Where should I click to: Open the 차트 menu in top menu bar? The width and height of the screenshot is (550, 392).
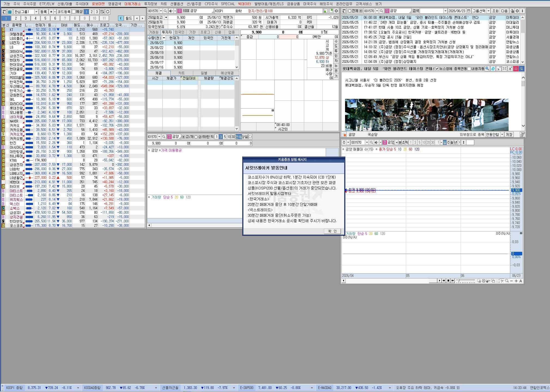[x=164, y=4]
